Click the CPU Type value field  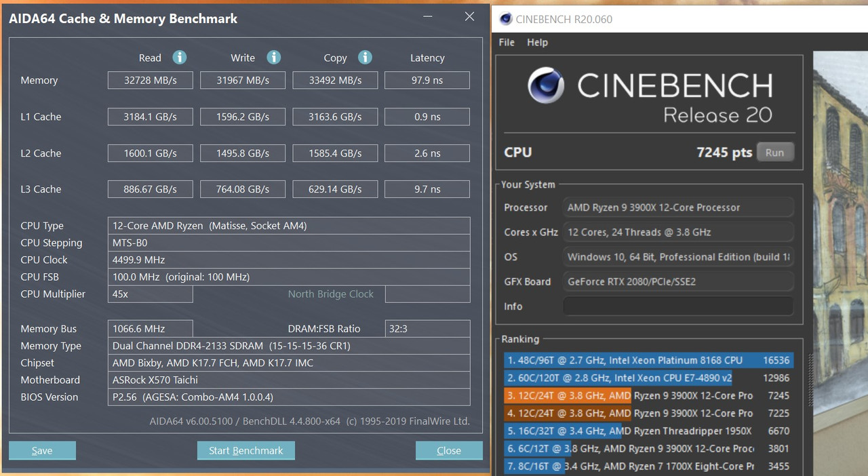click(289, 225)
